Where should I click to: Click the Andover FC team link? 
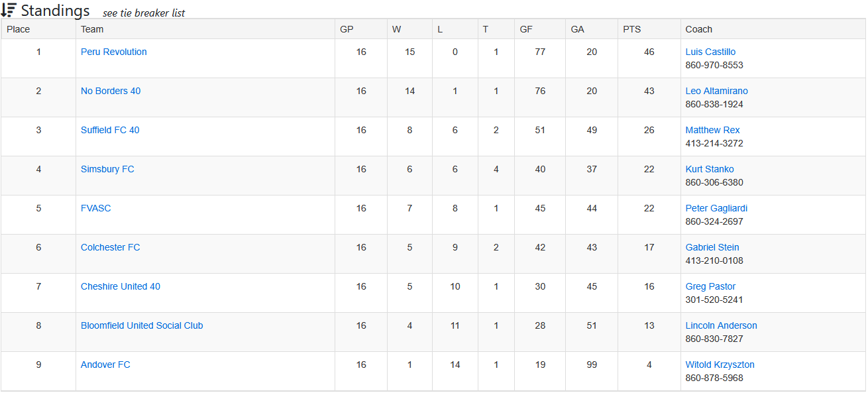click(x=105, y=365)
